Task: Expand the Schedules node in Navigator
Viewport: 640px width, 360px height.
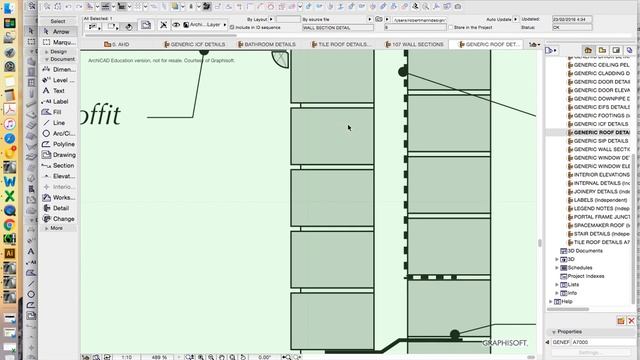Action: (x=557, y=268)
